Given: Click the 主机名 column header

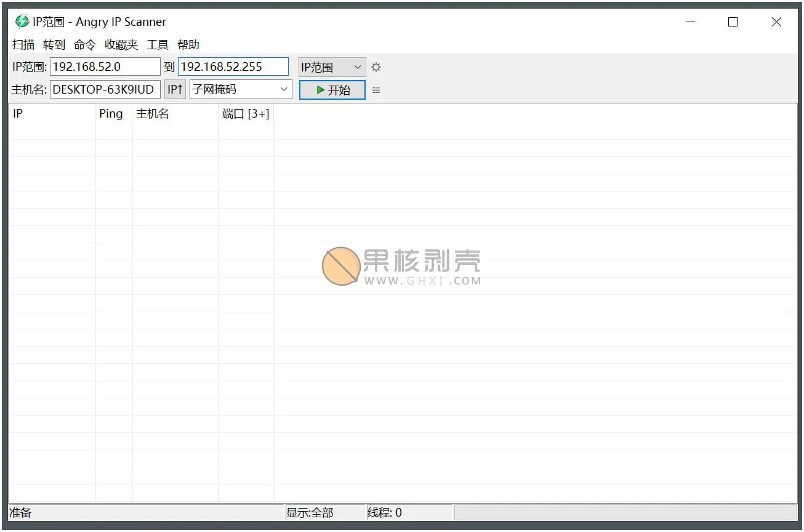Looking at the screenshot, I should [175, 113].
